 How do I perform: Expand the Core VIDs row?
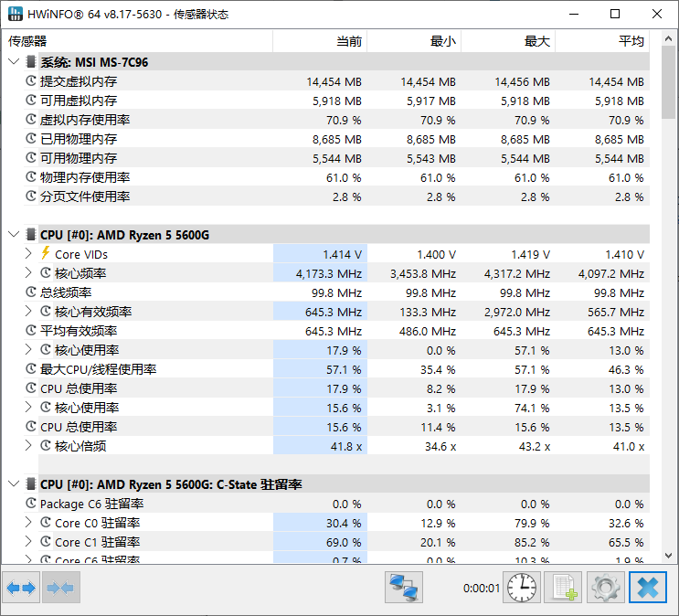pos(28,253)
